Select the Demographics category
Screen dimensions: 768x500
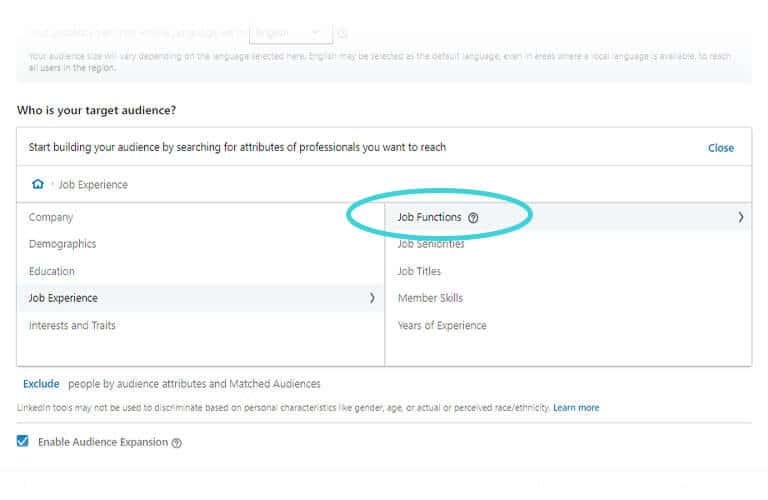point(62,244)
